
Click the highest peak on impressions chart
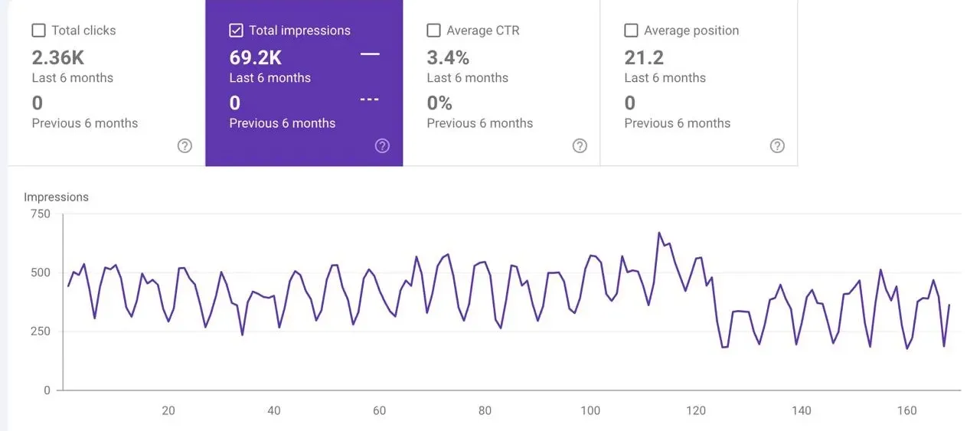point(658,233)
